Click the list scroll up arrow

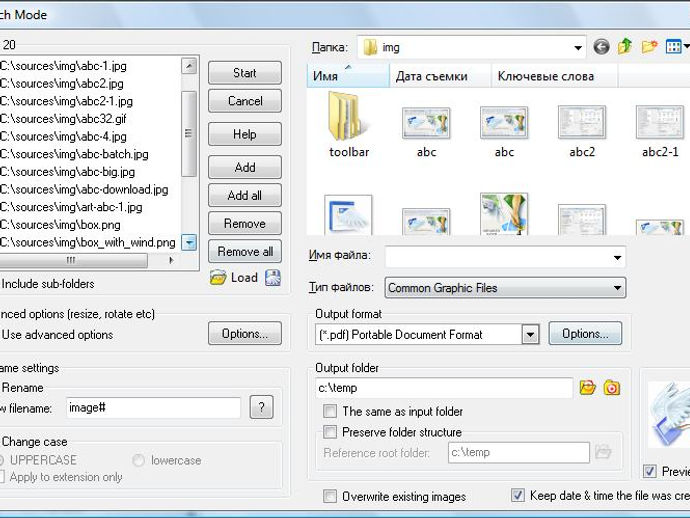(x=189, y=66)
